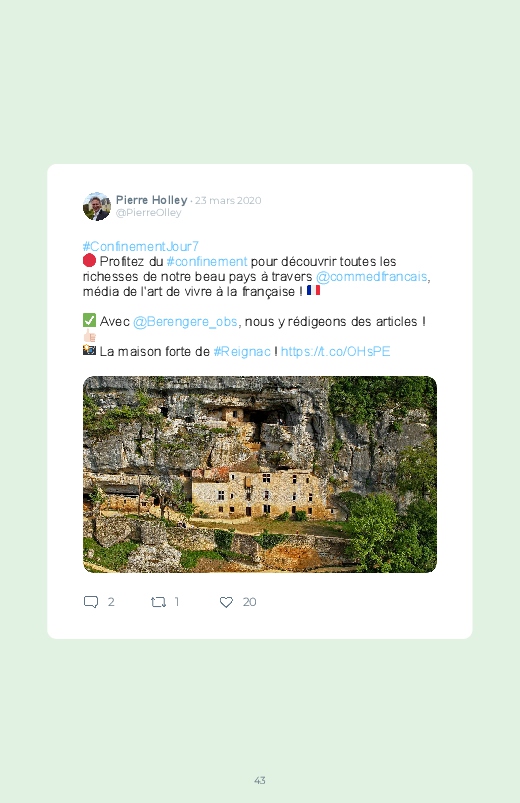Open the 23 mars 2020 timestamp
The image size is (520, 803).
click(228, 201)
